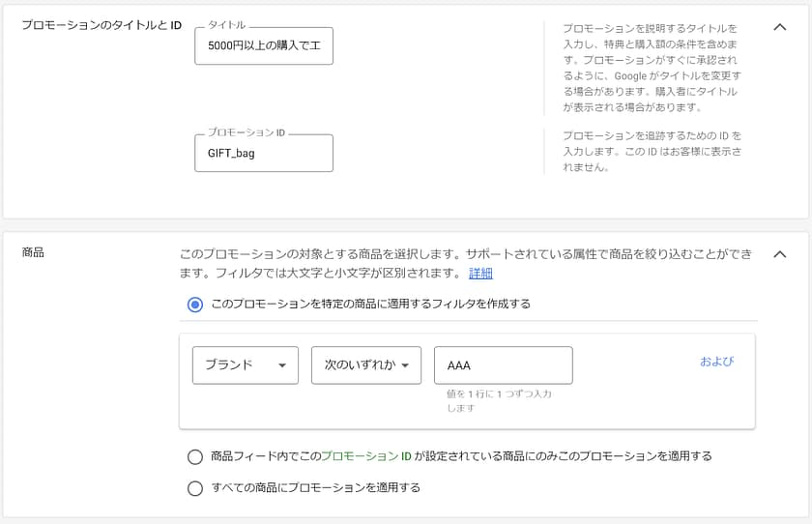Collapse the promotion title and ID section
Screen dimensions: 812x524
780,27
